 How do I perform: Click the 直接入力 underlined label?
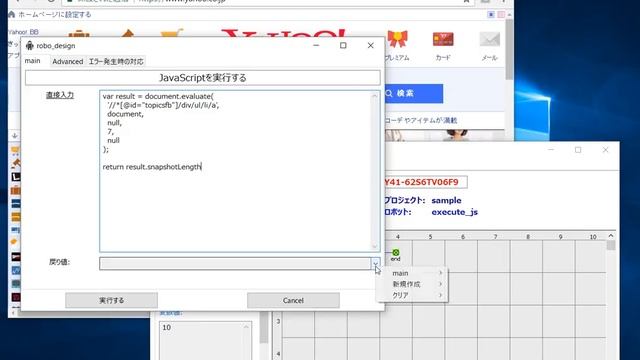point(60,95)
